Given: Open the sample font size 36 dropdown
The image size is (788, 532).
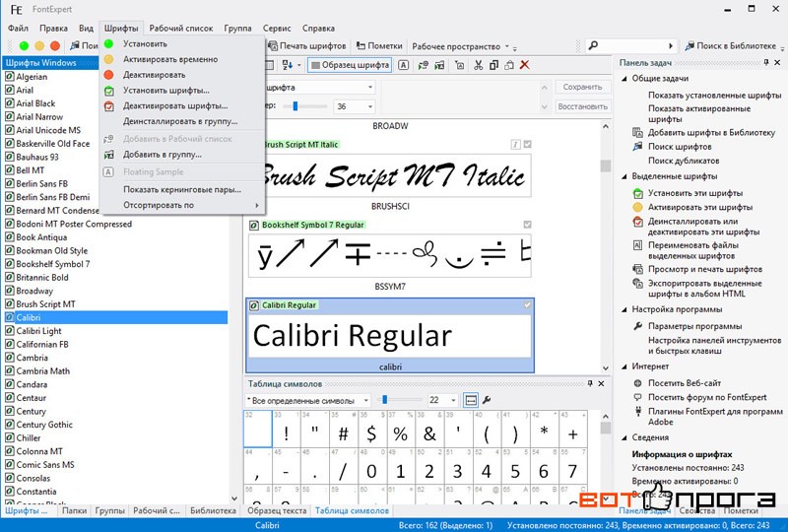Looking at the screenshot, I should click(370, 106).
